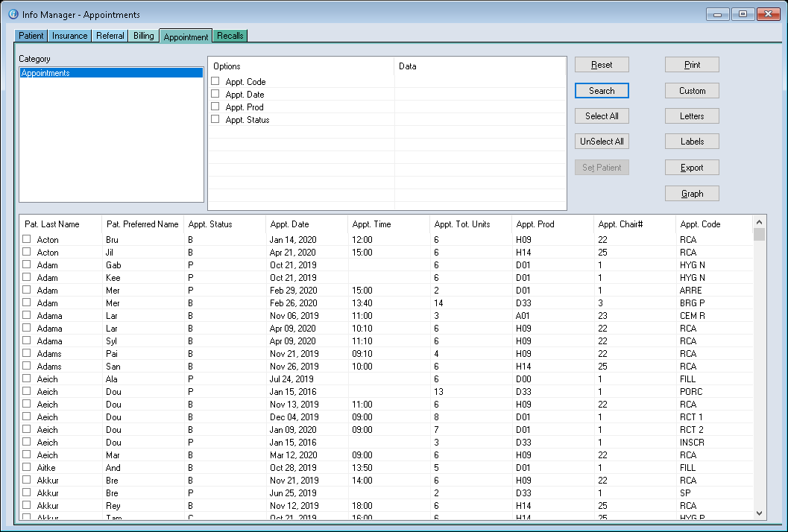Switch to the Patient tab

point(31,36)
